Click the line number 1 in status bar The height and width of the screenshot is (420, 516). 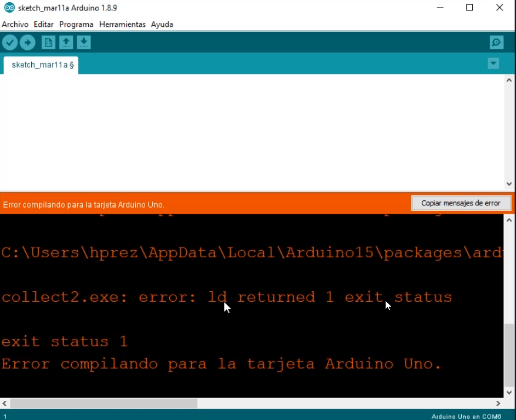tap(5, 416)
